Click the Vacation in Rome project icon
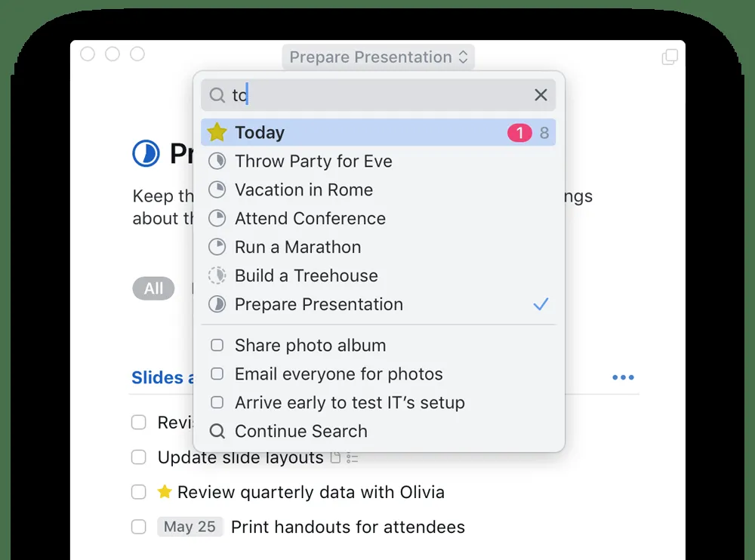755x560 pixels. click(217, 190)
